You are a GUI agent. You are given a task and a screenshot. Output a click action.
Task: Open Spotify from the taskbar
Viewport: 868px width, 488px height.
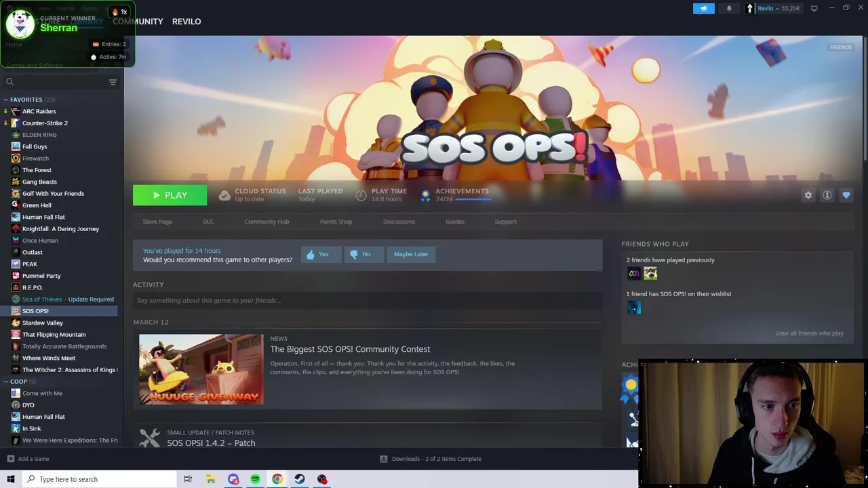tap(256, 479)
